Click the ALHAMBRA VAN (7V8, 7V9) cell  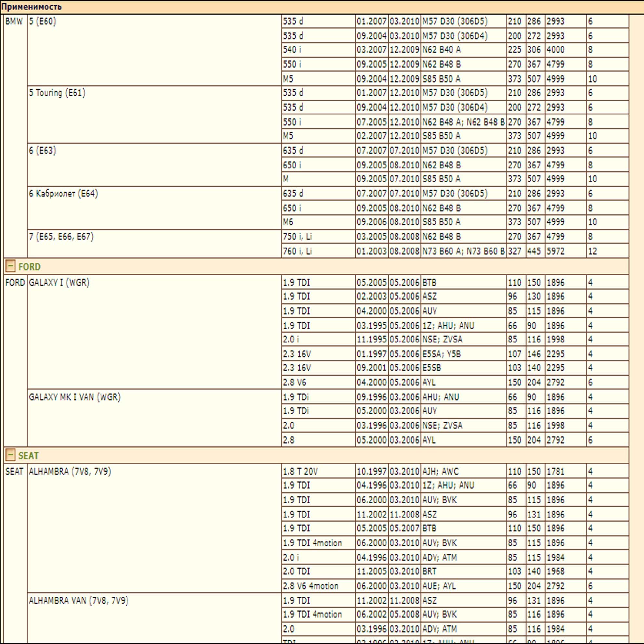(x=78, y=600)
